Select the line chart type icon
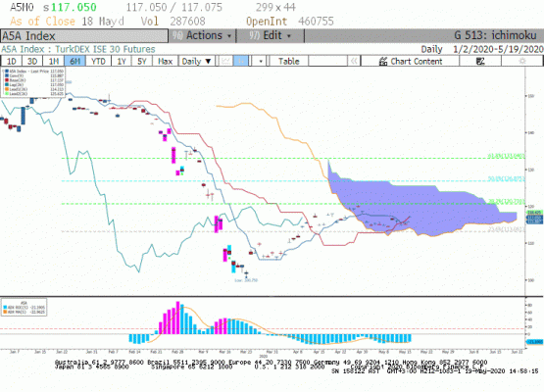 point(225,62)
